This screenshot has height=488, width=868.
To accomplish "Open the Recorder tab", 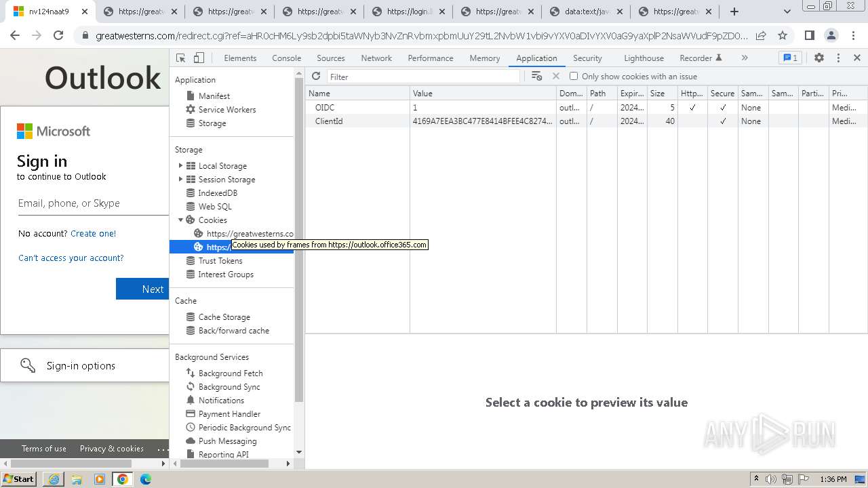I will pyautogui.click(x=701, y=58).
